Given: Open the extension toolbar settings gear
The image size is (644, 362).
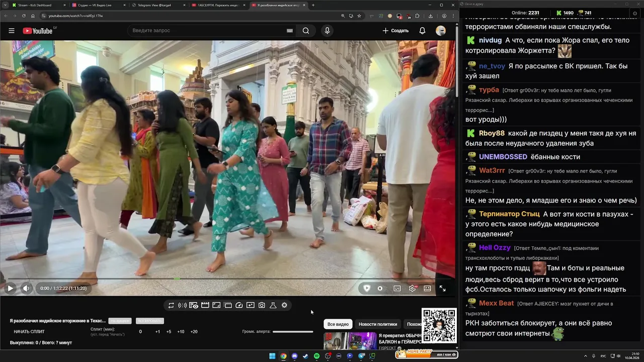Looking at the screenshot, I should tap(284, 305).
